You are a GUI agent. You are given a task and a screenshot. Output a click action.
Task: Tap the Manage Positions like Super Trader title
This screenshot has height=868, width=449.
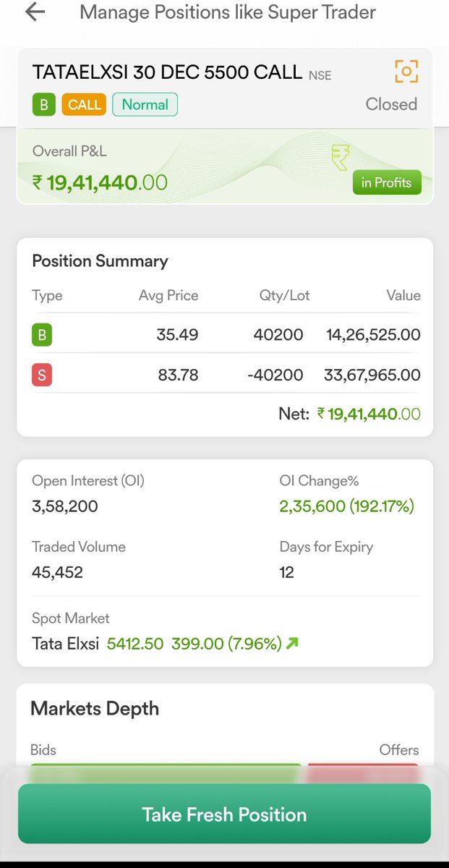click(228, 12)
